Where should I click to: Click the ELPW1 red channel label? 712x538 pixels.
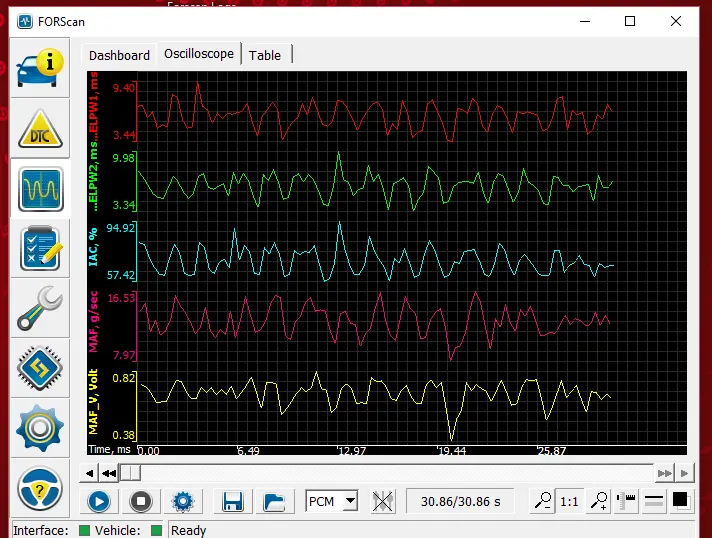93,103
